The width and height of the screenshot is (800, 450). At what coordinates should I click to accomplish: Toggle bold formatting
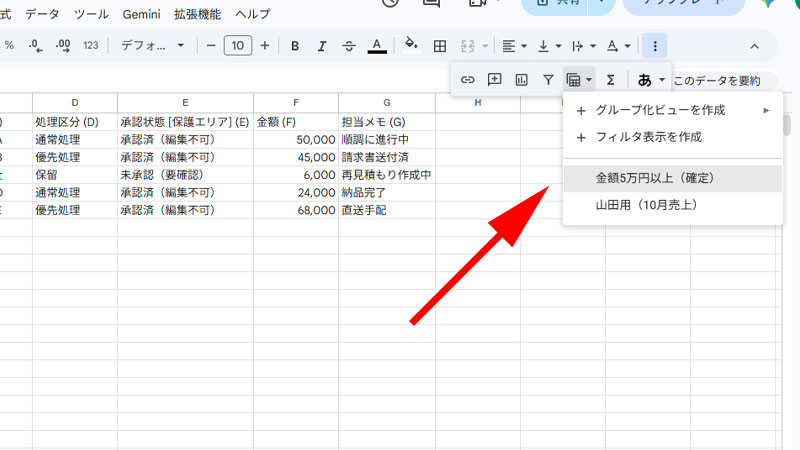click(295, 46)
